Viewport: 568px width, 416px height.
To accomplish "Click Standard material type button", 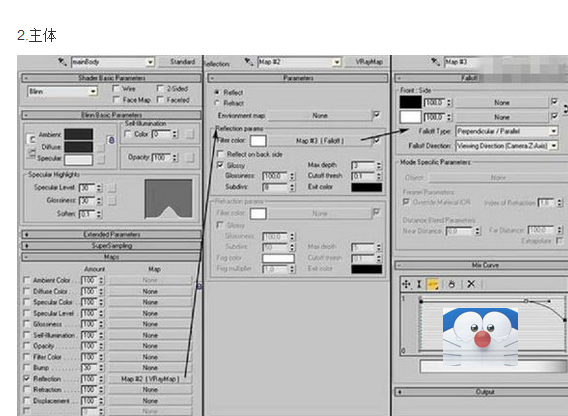I will 181,62.
